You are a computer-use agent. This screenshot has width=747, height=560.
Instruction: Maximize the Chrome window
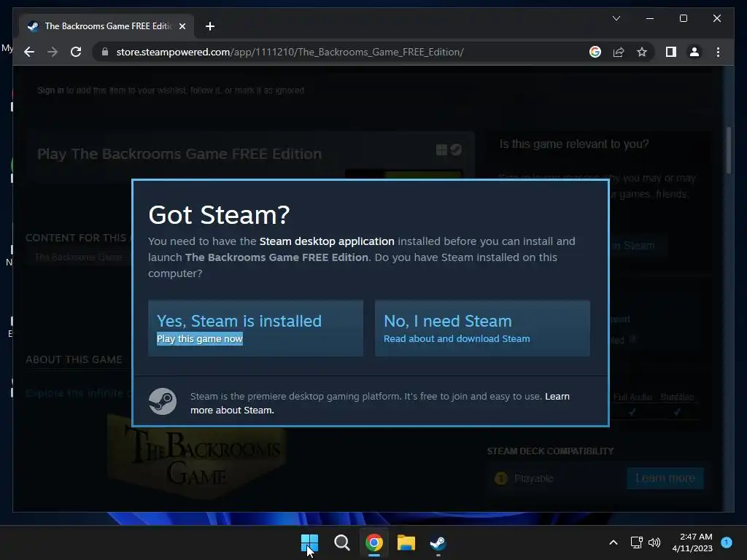coord(683,18)
